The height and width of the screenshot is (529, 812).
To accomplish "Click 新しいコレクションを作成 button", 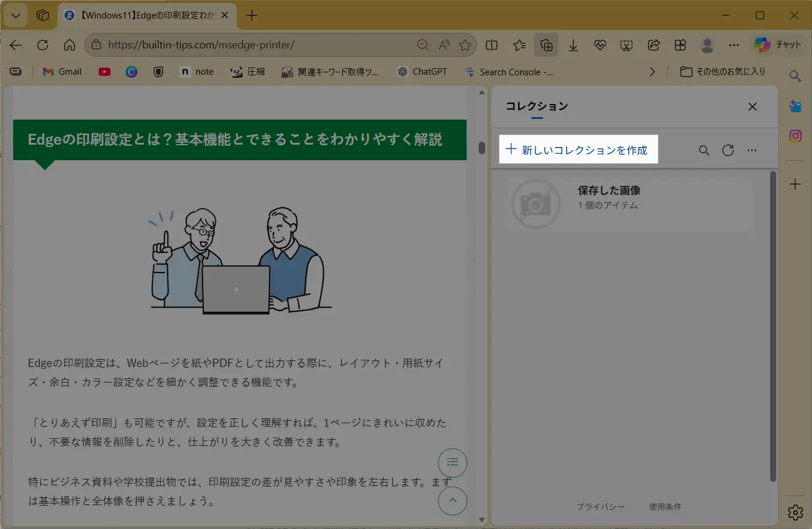I will click(578, 150).
